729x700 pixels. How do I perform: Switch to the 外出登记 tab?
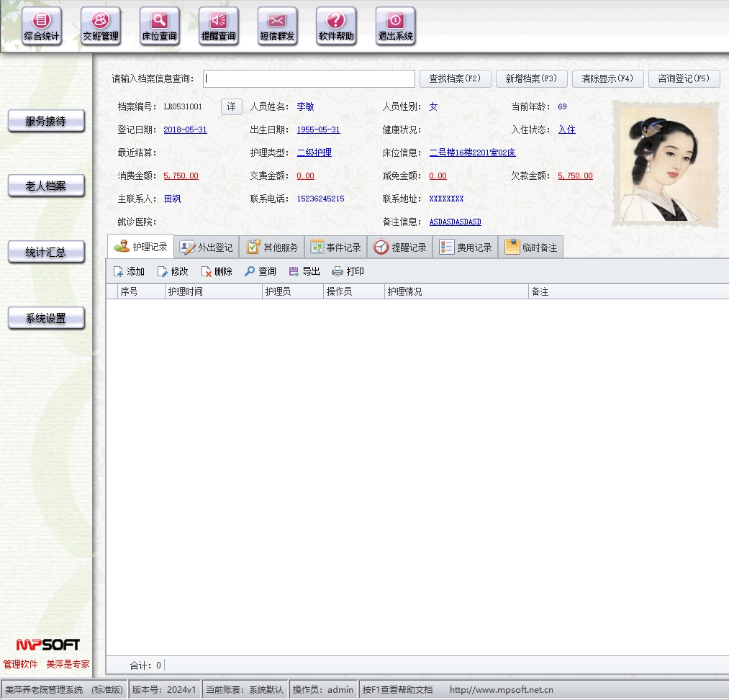(x=207, y=247)
